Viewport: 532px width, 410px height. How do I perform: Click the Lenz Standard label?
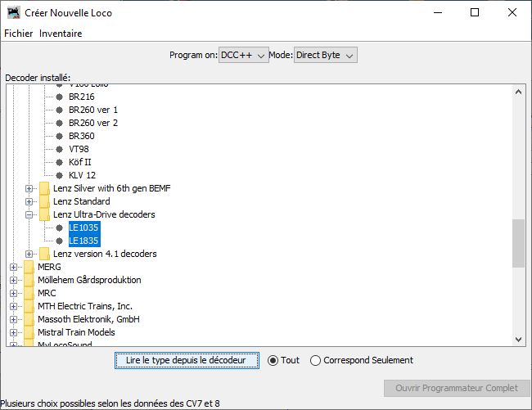pos(81,201)
